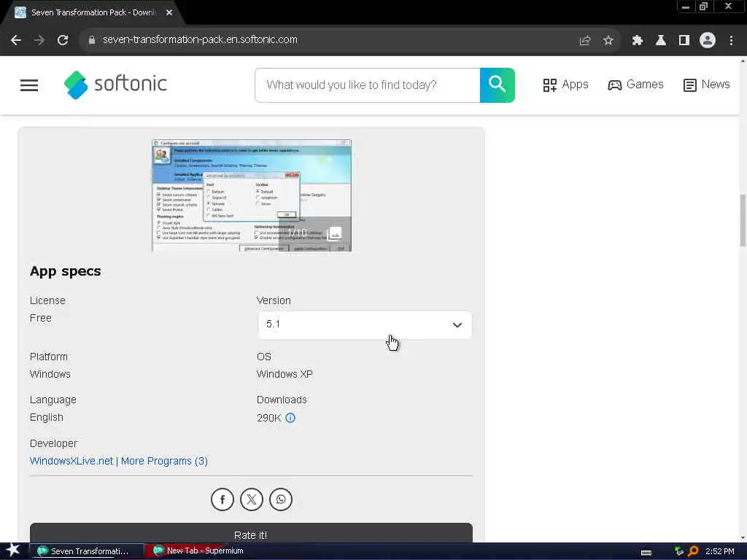Click the page vertical scrollbar thumb

pos(743,220)
